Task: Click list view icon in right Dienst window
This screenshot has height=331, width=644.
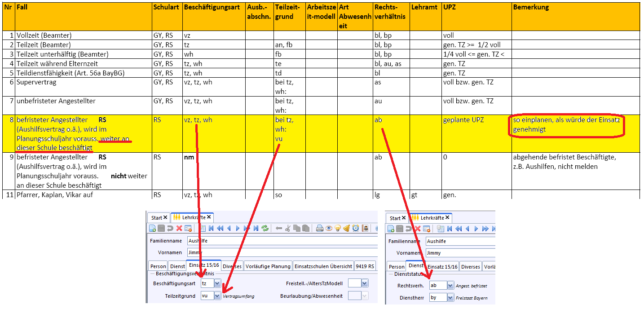Action: click(x=441, y=229)
